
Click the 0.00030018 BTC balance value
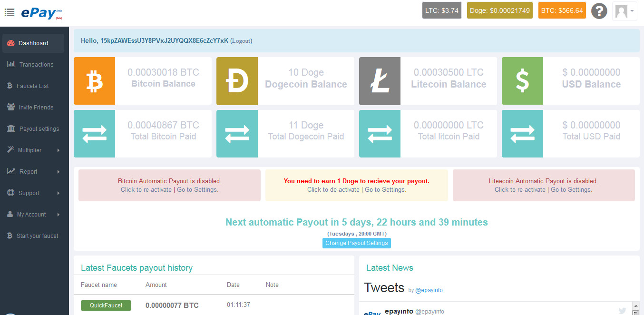click(x=163, y=72)
